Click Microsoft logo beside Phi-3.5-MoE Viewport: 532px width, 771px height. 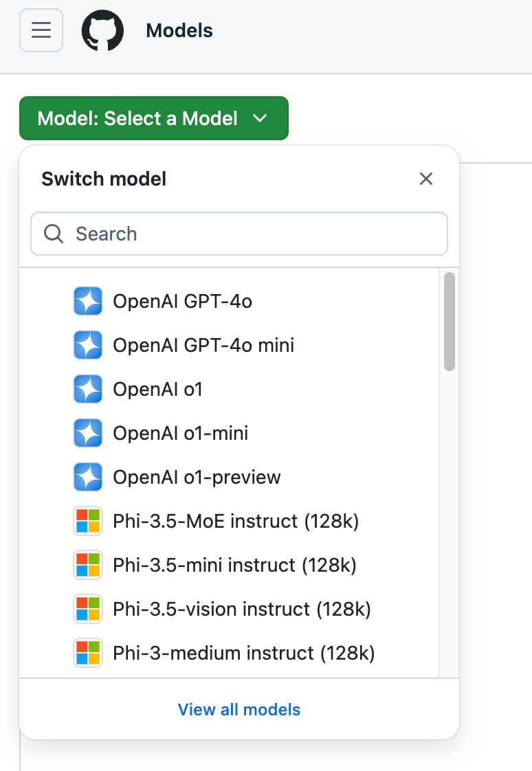88,521
